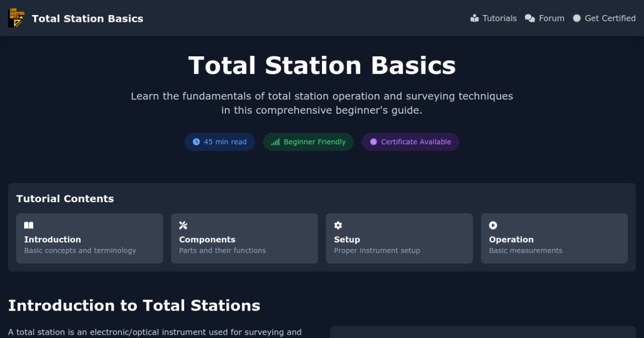This screenshot has height=338, width=644.
Task: Open the Tutorials menu item
Action: [x=500, y=18]
